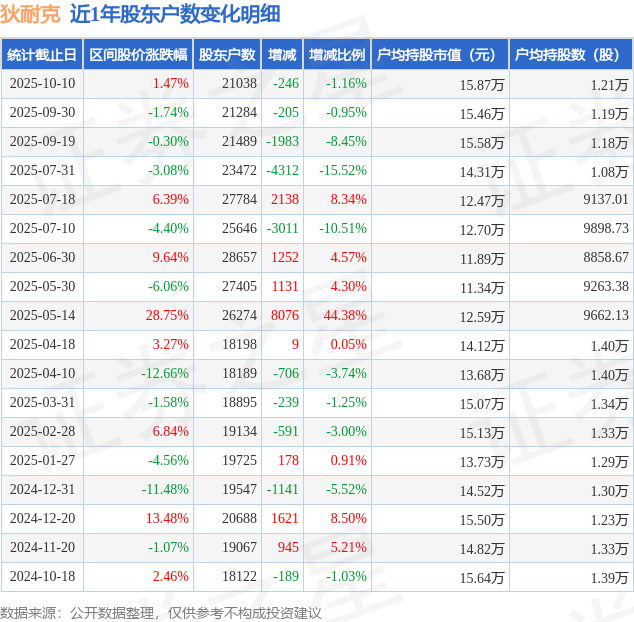Select the -4312 decrease cell

(x=282, y=171)
